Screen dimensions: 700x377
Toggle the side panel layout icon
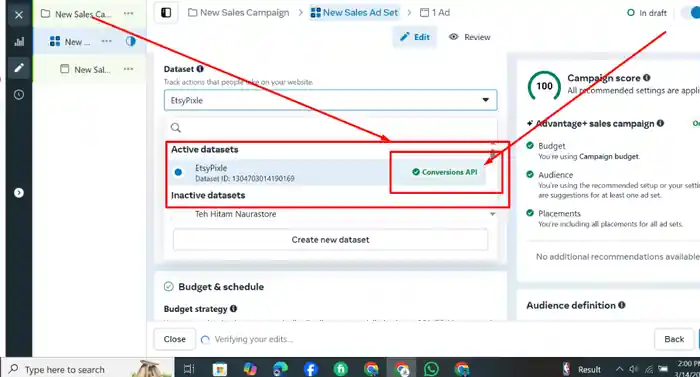click(166, 13)
